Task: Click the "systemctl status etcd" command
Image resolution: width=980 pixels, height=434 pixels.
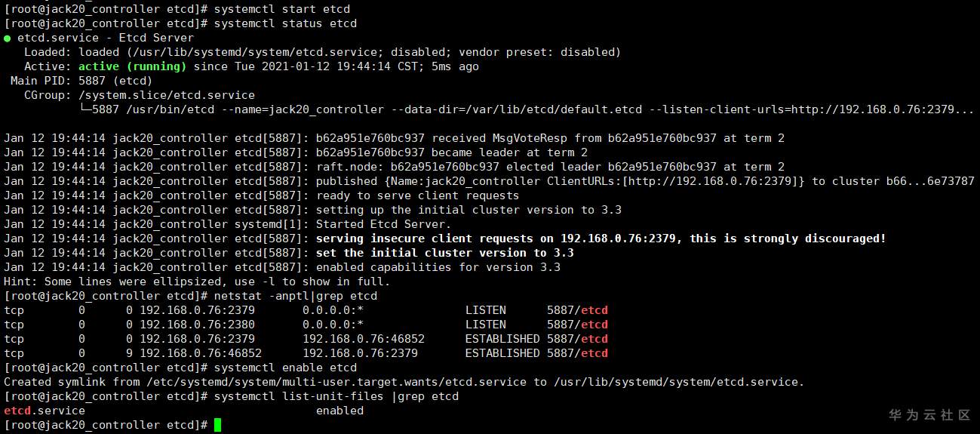Action: (285, 23)
